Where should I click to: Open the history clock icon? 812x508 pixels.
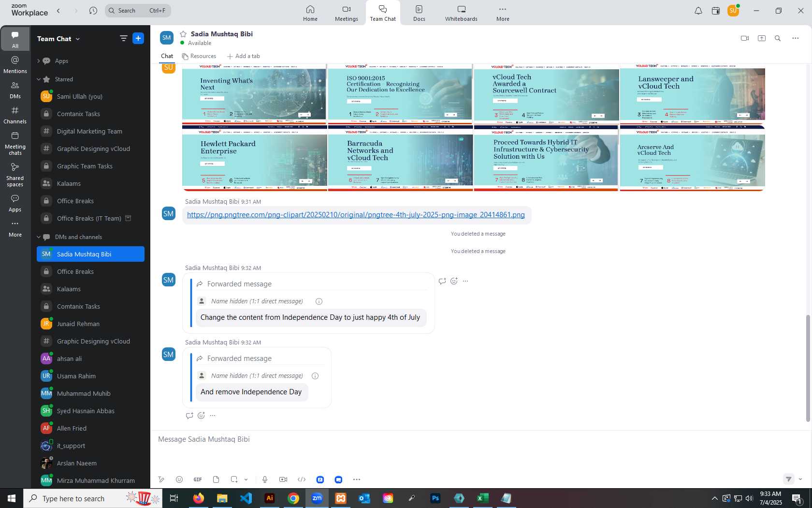tap(93, 11)
